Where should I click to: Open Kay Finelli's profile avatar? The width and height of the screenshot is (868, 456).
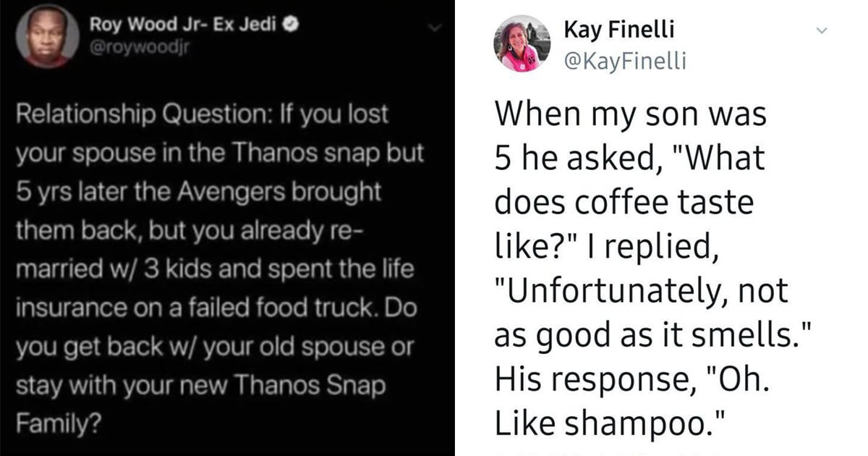click(x=521, y=43)
